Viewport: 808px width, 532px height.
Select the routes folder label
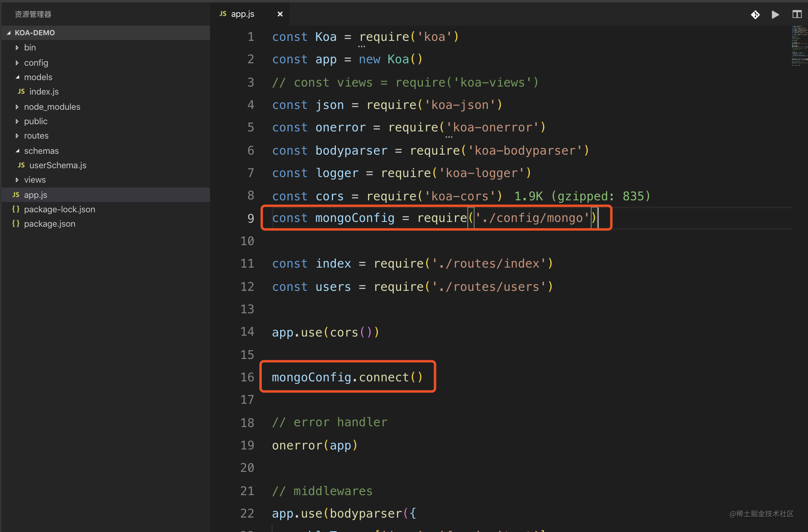(36, 136)
